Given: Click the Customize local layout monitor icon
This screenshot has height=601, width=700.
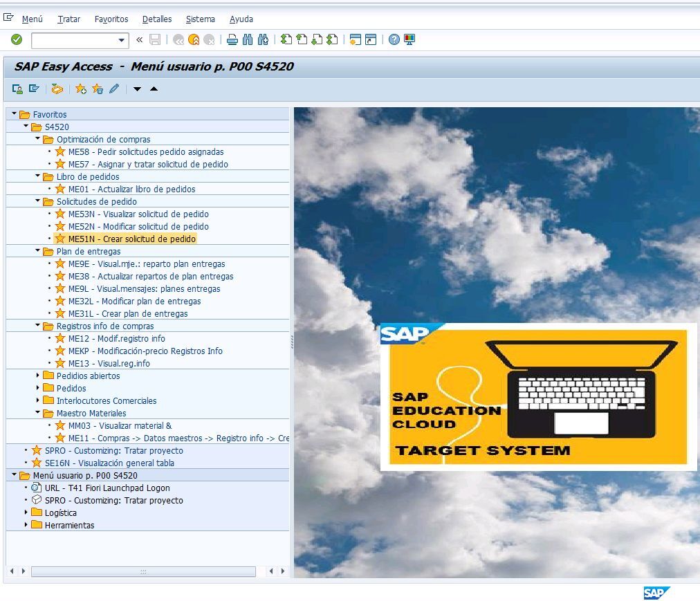Looking at the screenshot, I should pos(409,40).
